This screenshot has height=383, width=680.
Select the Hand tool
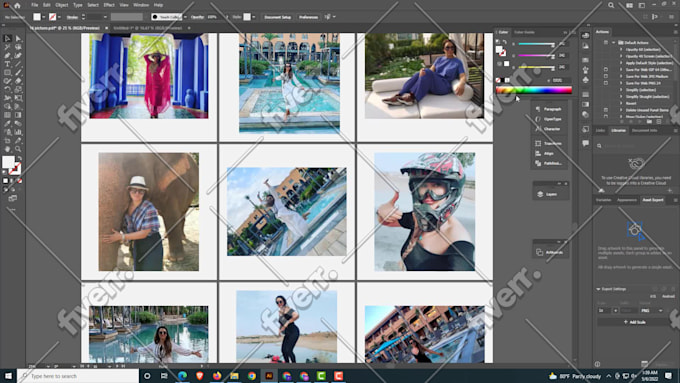point(7,149)
